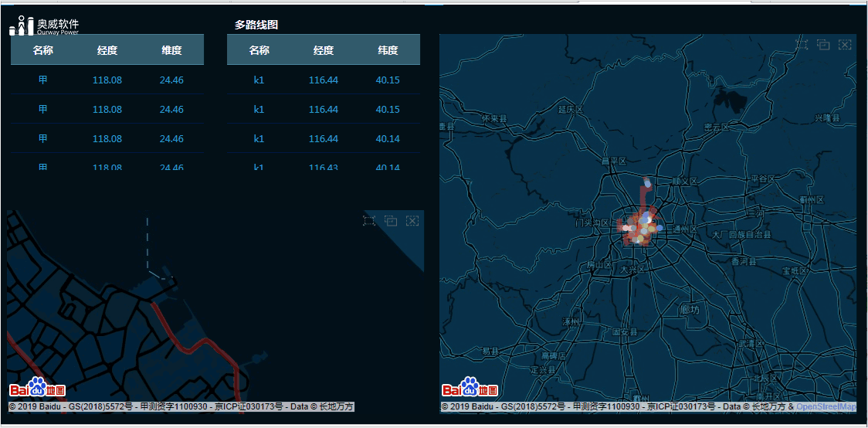Click Baidu logo on left coastal map
Screen dimensions: 868x428
coord(37,388)
